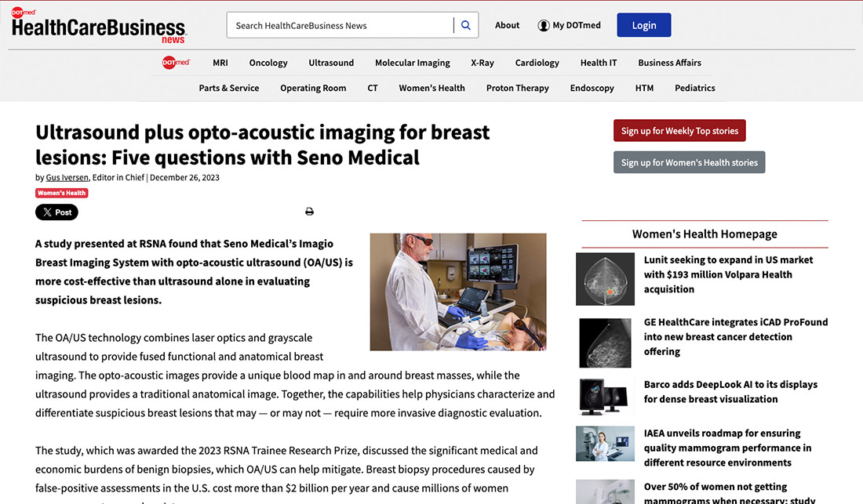Click the Women's Health category badge

tap(61, 192)
